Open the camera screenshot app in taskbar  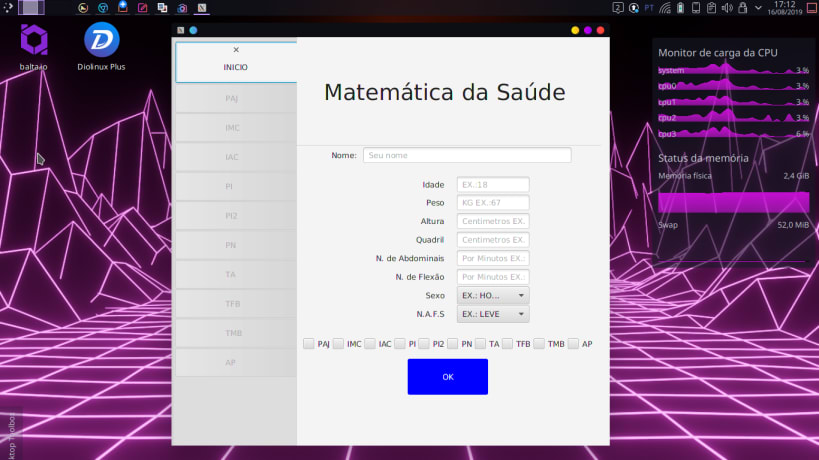pos(182,8)
